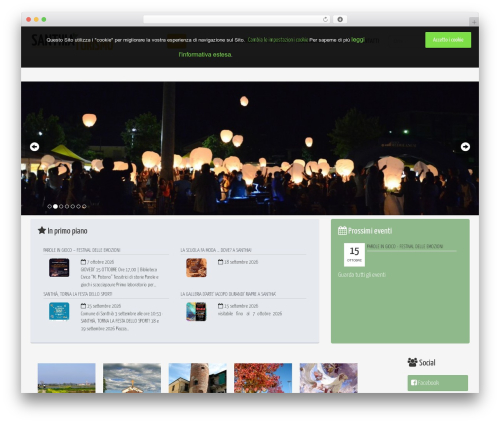Click the 7 ottobre news excerpt text

(119, 277)
